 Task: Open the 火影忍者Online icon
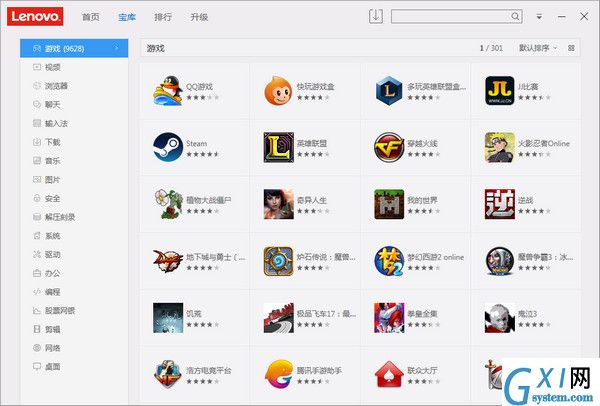click(499, 147)
